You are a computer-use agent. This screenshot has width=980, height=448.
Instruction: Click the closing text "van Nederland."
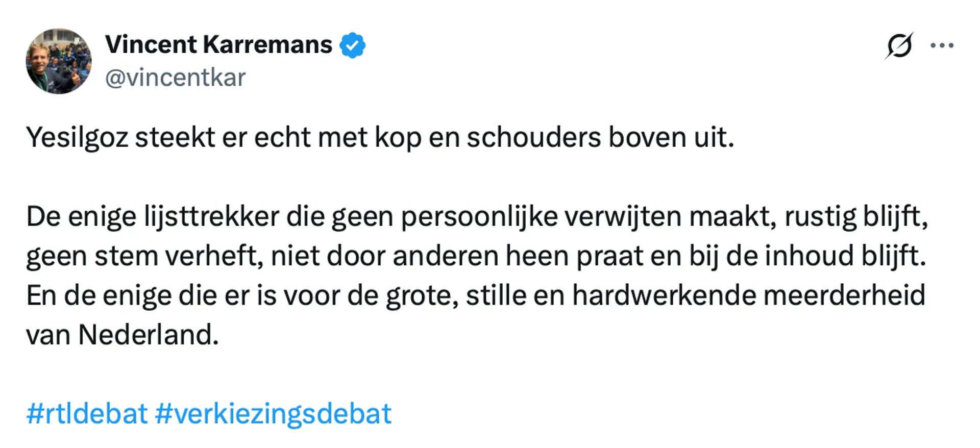point(122,335)
